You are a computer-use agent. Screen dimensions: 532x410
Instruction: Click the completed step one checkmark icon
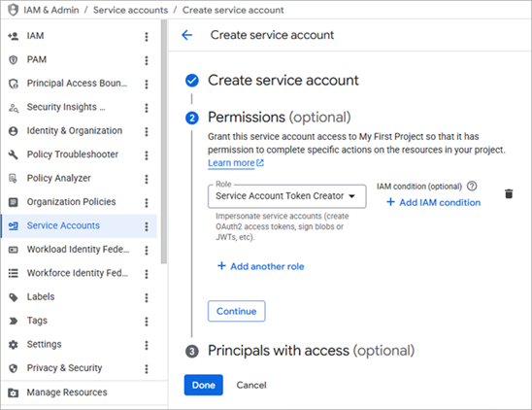click(x=191, y=81)
